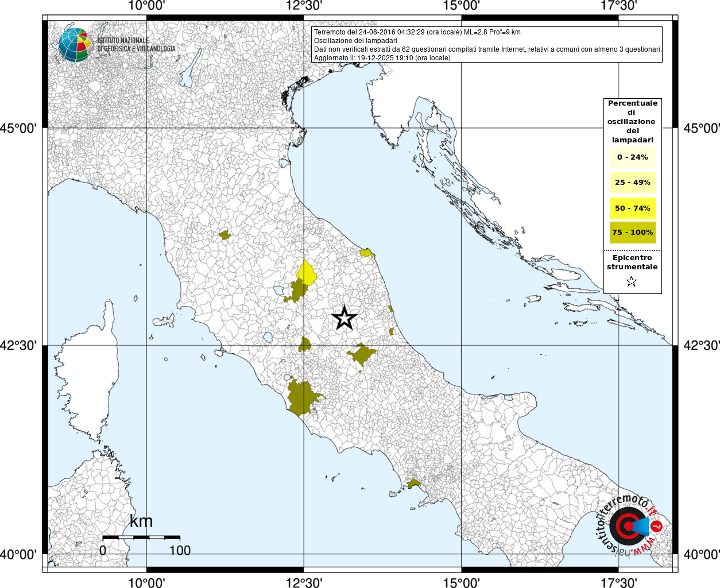The height and width of the screenshot is (588, 720).
Task: Click the star symbol in the legend
Action: [632, 281]
